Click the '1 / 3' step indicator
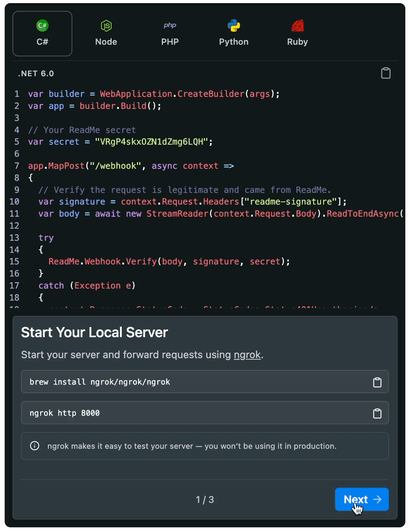 205,500
